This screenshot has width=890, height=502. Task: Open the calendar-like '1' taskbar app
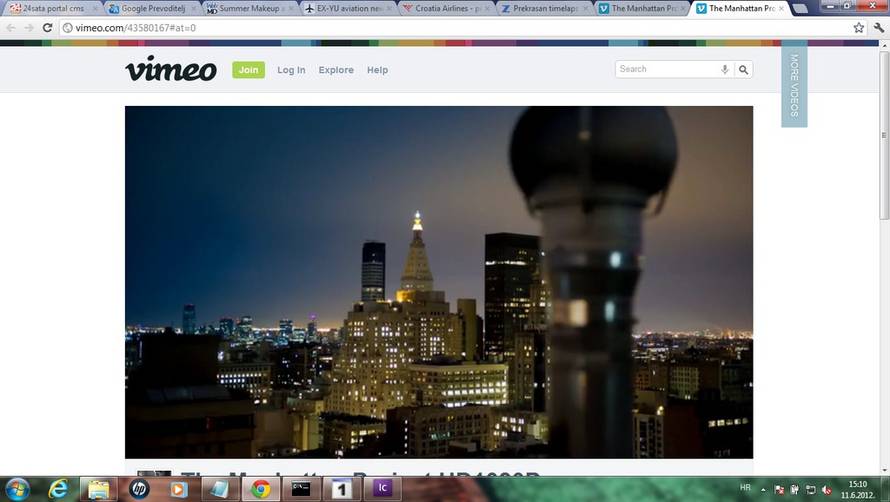pyautogui.click(x=342, y=489)
